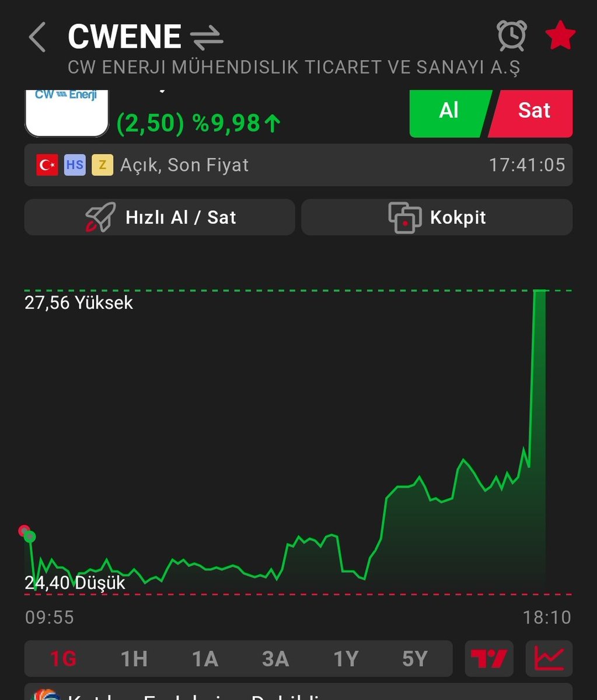The width and height of the screenshot is (597, 700).
Task: Select the 5Y five-year range tab
Action: [x=415, y=659]
